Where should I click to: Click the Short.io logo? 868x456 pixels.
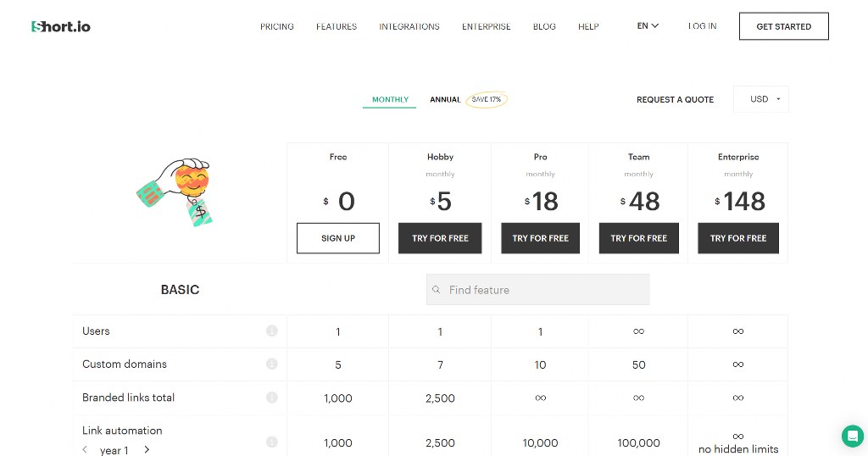[61, 26]
